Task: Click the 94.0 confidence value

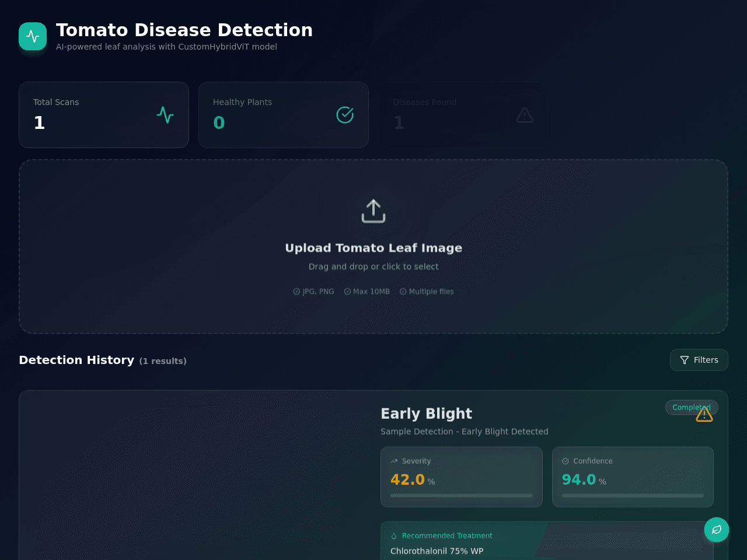Action: click(579, 480)
